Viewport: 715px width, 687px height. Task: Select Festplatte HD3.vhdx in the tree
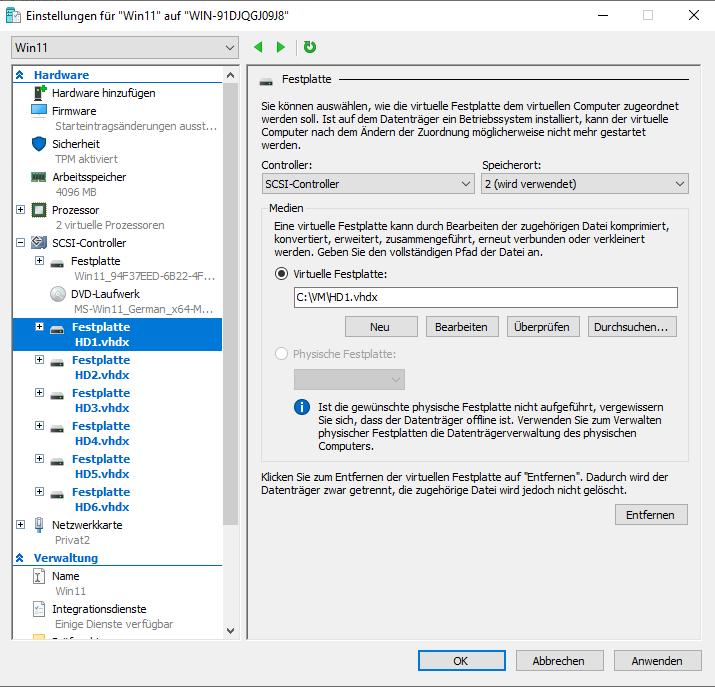(100, 400)
